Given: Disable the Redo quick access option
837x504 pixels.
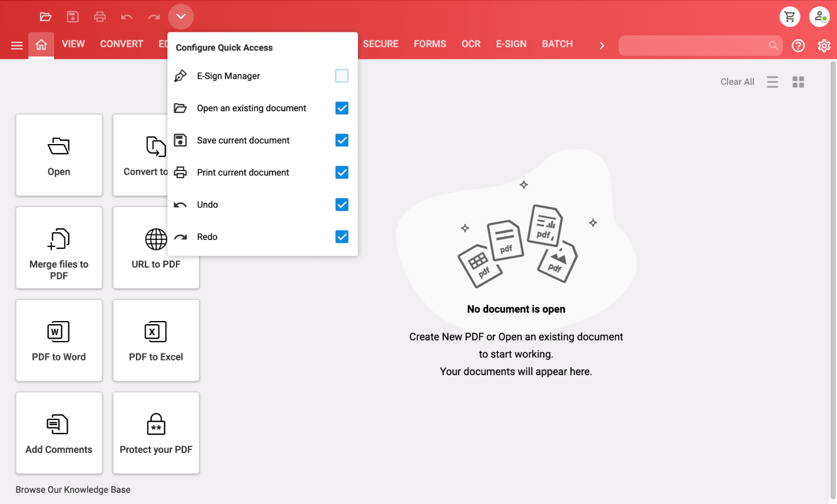Looking at the screenshot, I should 341,236.
